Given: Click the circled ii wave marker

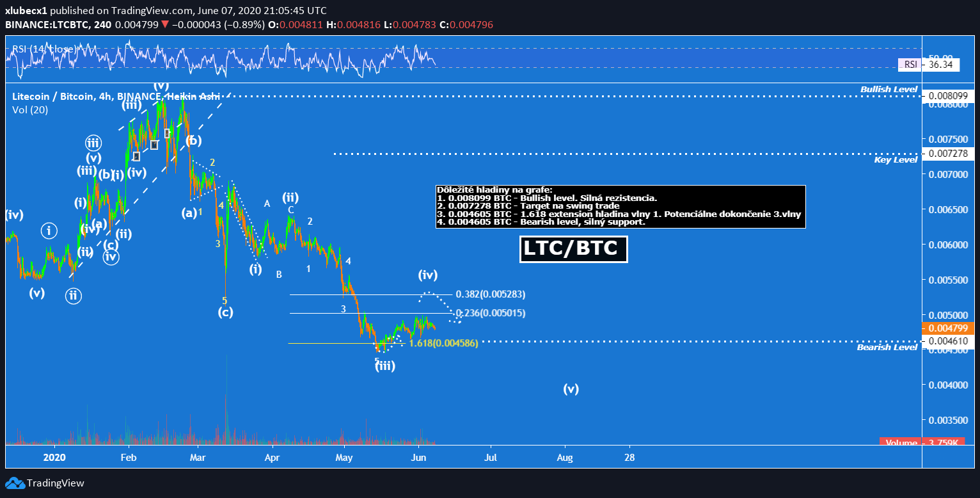Looking at the screenshot, I should point(73,296).
